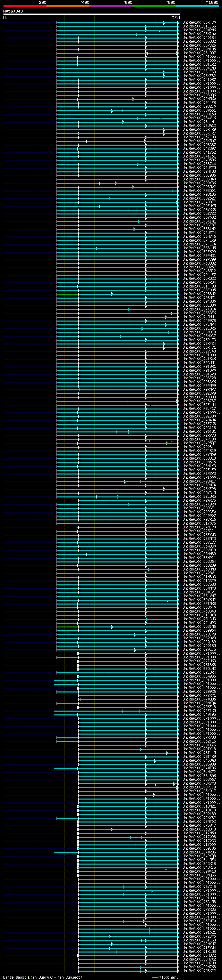This screenshot has height=980, width=222.
Task: Select hit label UniRef100_Q287S7
Action: (x=199, y=401)
